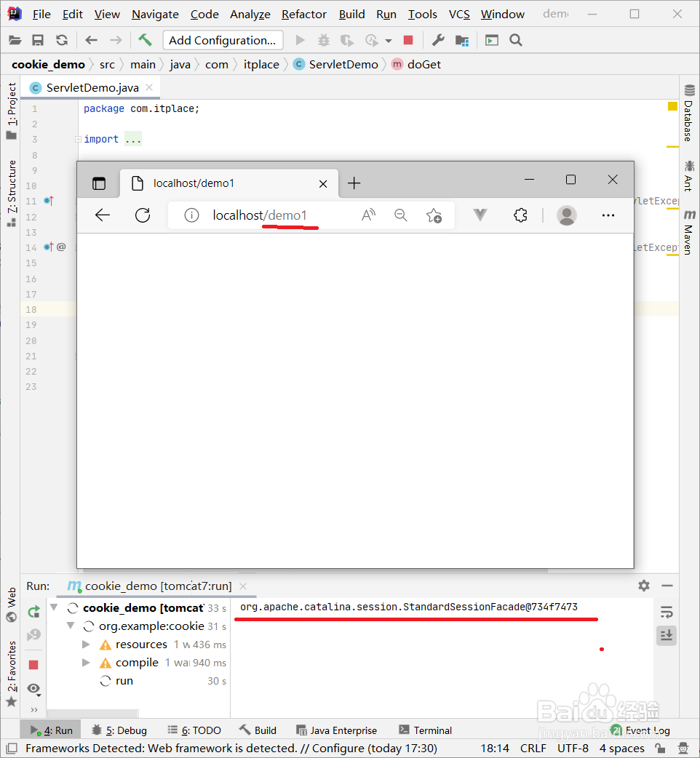Click the browser profile avatar
The image size is (700, 758).
click(567, 215)
